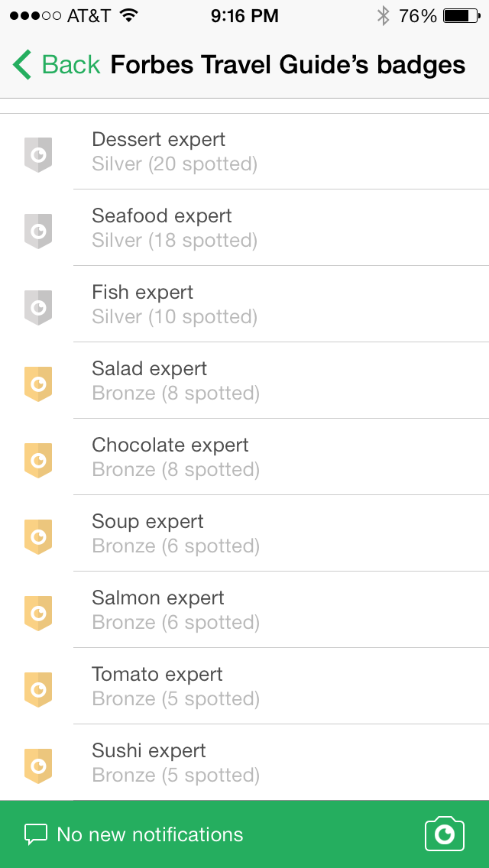The height and width of the screenshot is (868, 489).
Task: Tap the bronze badge icon for Salmon expert
Action: click(x=38, y=613)
